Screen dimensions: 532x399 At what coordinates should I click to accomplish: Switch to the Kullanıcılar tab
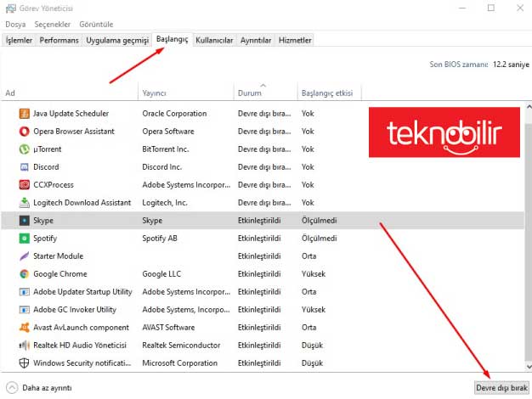coord(214,41)
